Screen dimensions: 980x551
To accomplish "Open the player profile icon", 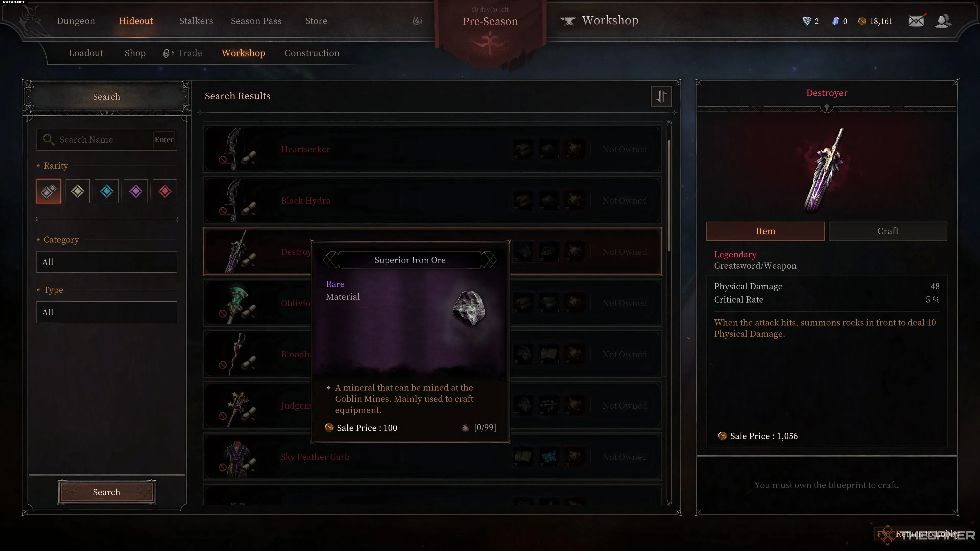I will click(943, 21).
